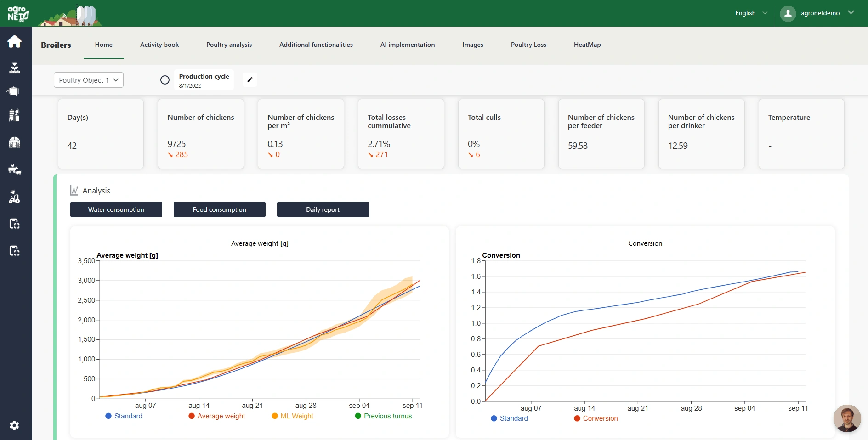Toggle Standard series in weight chart legend

[x=124, y=416]
